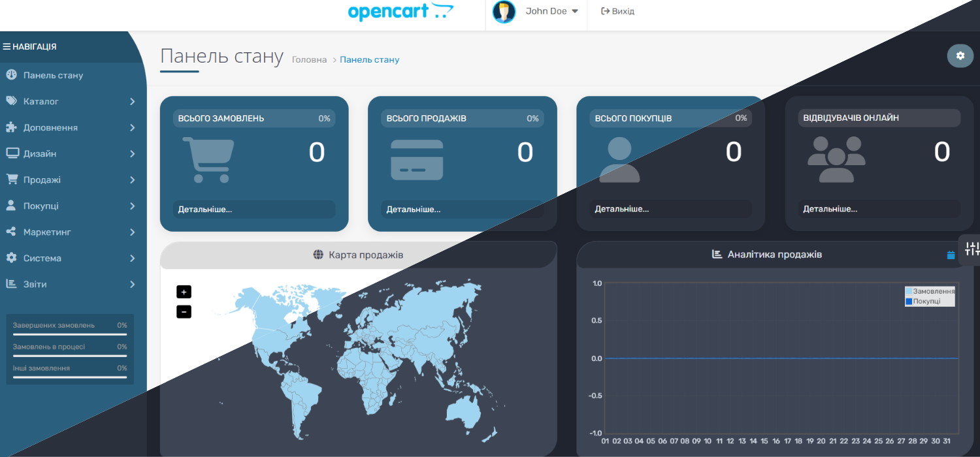This screenshot has height=457, width=980.
Task: Click the globe icon in Карта продажів
Action: point(319,255)
